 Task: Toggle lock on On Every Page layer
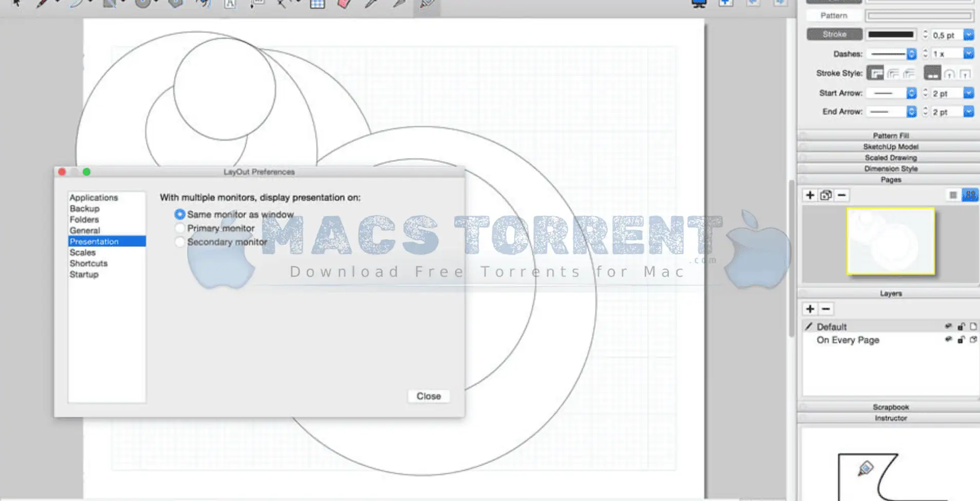coord(961,340)
